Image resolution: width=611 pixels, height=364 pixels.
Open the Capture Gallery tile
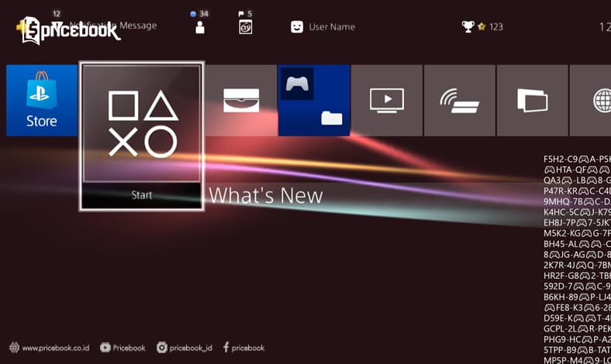532,101
